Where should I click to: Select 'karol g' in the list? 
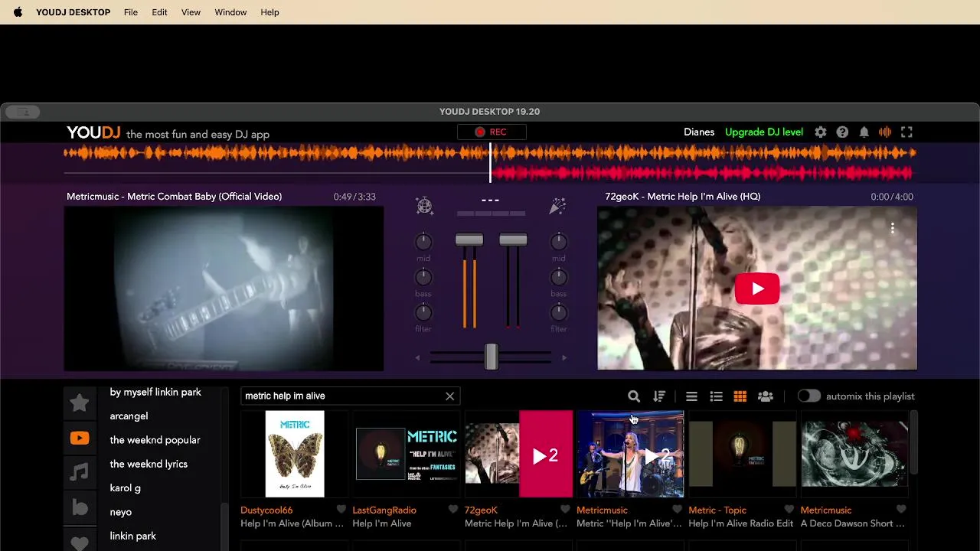click(125, 487)
